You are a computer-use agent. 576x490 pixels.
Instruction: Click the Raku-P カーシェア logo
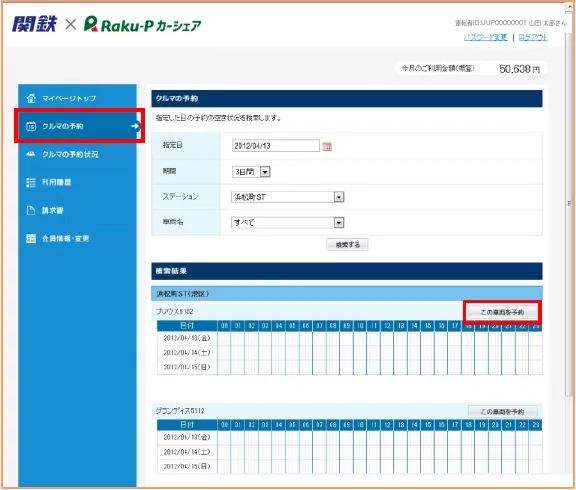(143, 25)
